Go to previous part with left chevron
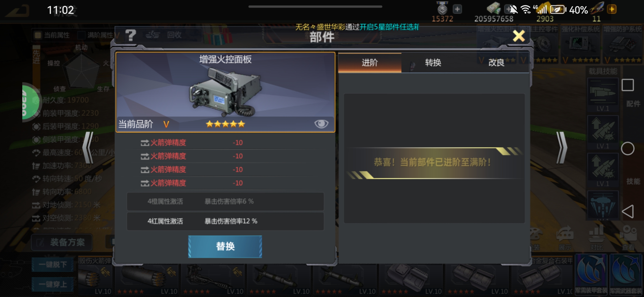This screenshot has height=297, width=644. [88, 148]
